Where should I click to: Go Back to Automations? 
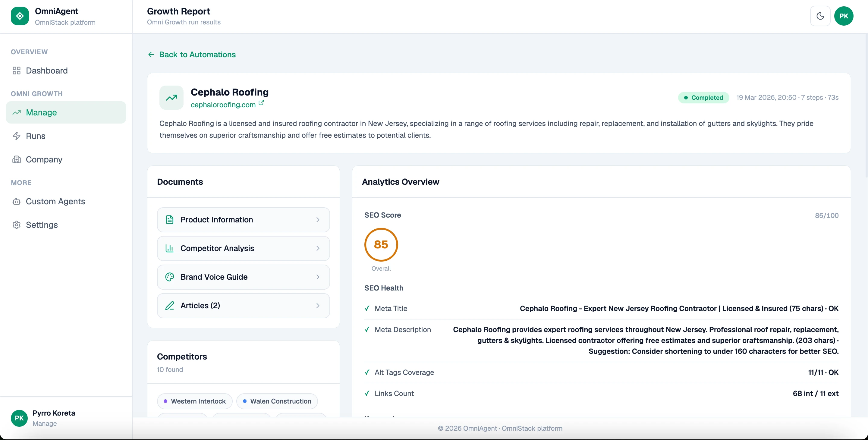click(x=191, y=55)
